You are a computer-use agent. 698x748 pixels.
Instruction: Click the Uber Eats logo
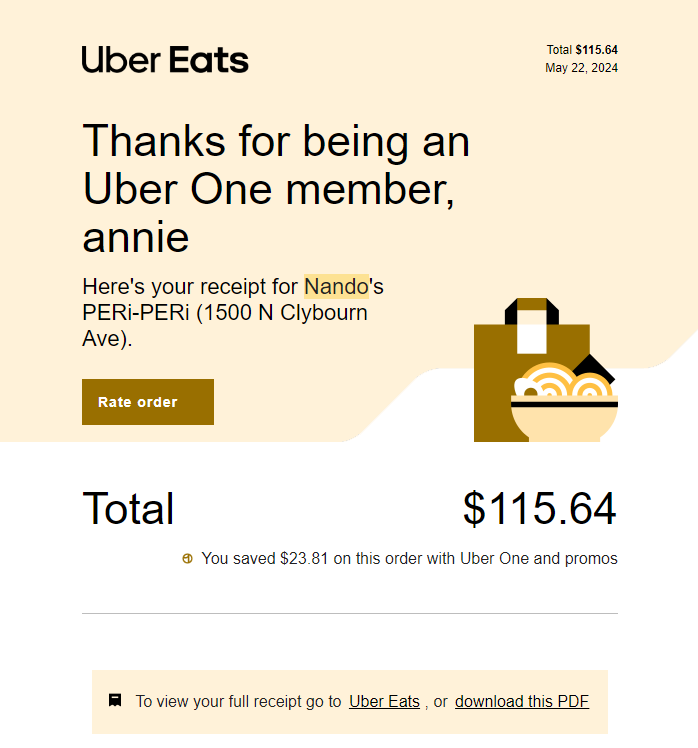point(165,60)
